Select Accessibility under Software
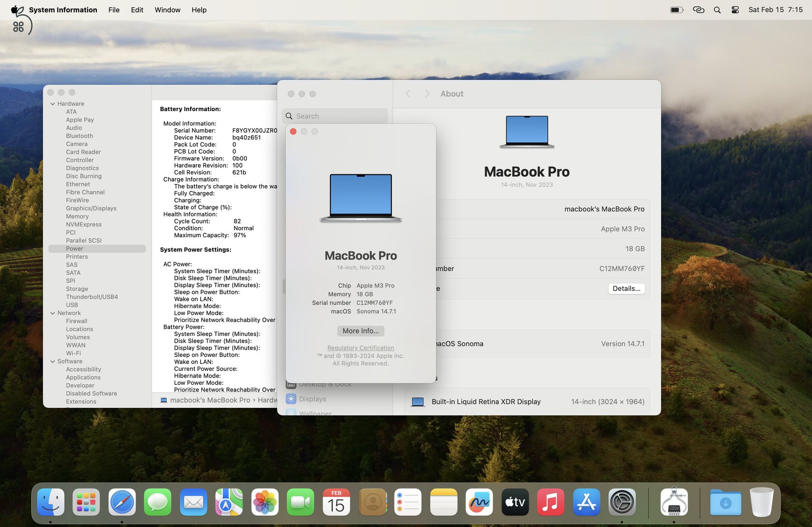This screenshot has height=527, width=812. (x=84, y=369)
